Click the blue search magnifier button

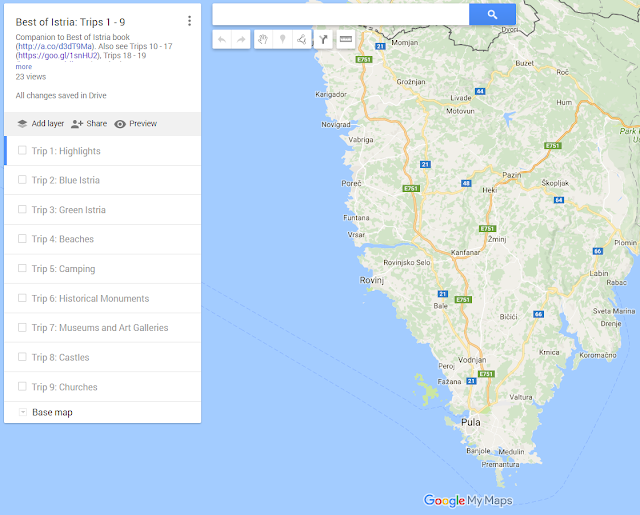(x=492, y=15)
